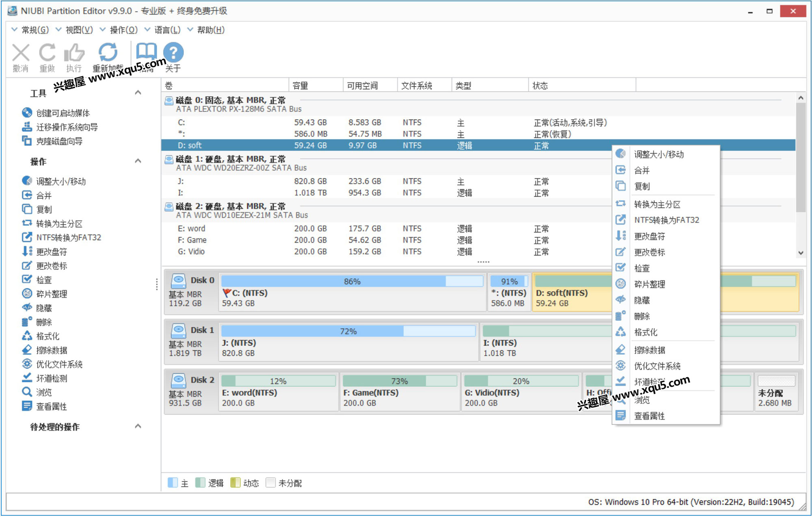
Task: Click the Disk 2 drive icon in disk map
Action: 178,380
